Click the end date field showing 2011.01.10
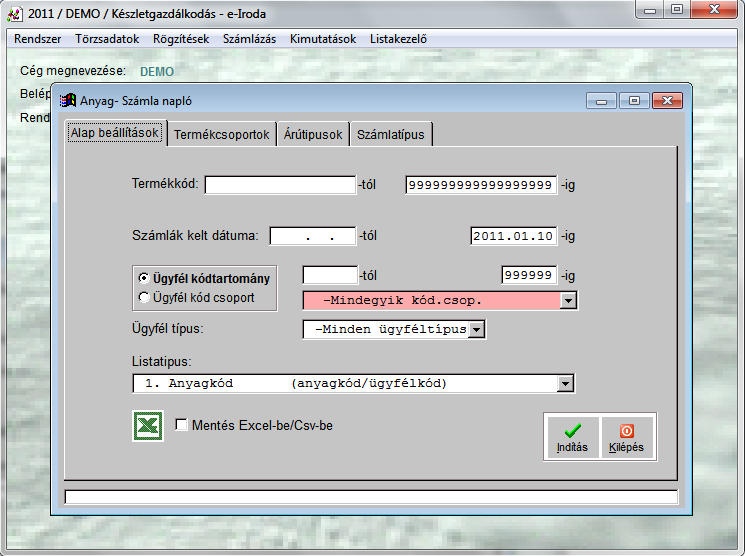This screenshot has width=745, height=556. pos(513,237)
